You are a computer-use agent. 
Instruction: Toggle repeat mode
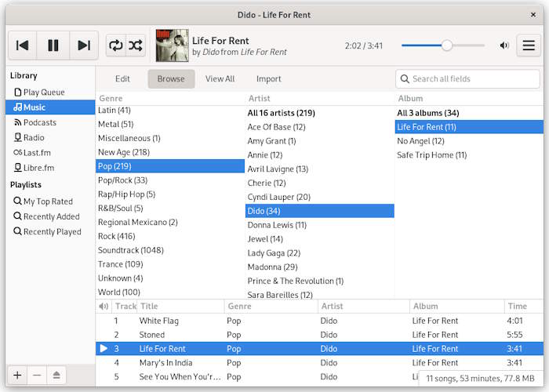[x=115, y=45]
